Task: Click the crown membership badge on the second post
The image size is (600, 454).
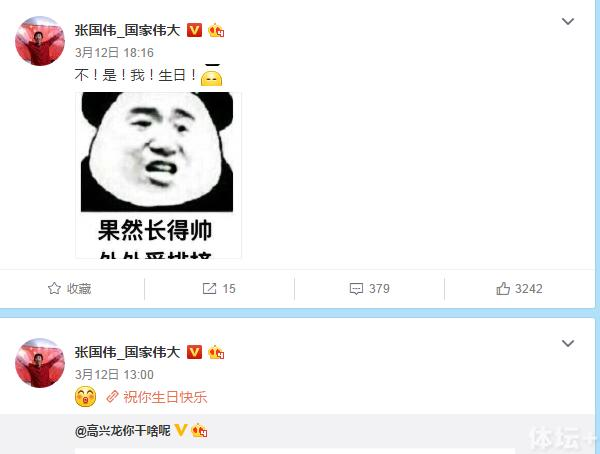Action: [216, 352]
